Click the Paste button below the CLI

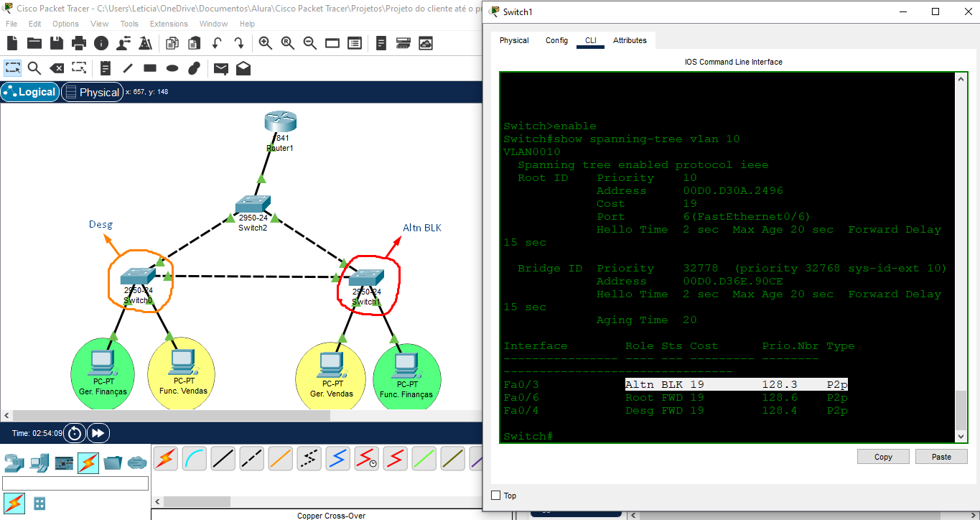click(941, 457)
